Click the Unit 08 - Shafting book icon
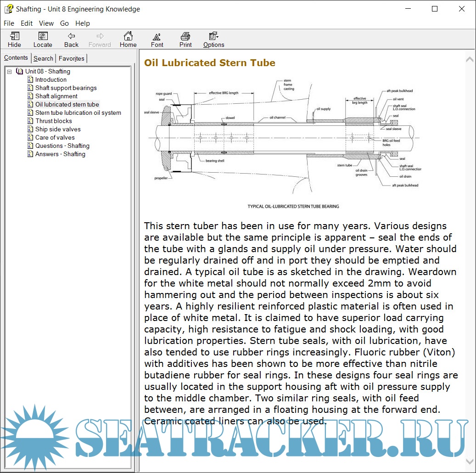 click(19, 71)
